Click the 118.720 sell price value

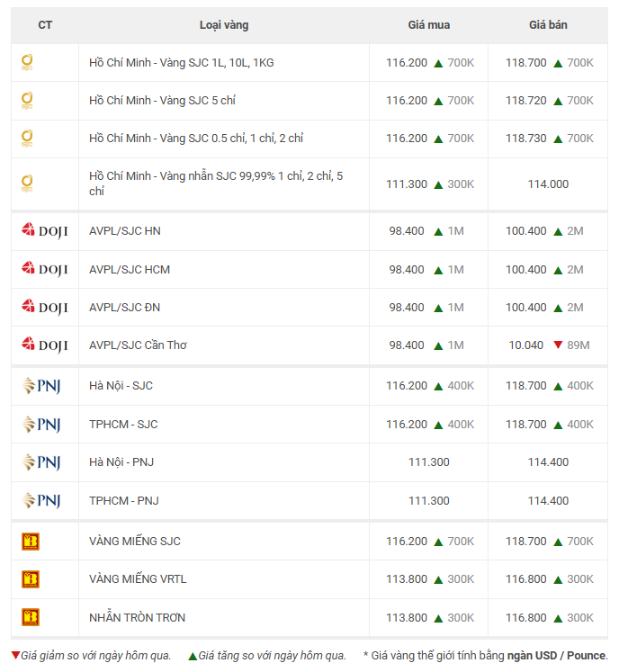(526, 101)
